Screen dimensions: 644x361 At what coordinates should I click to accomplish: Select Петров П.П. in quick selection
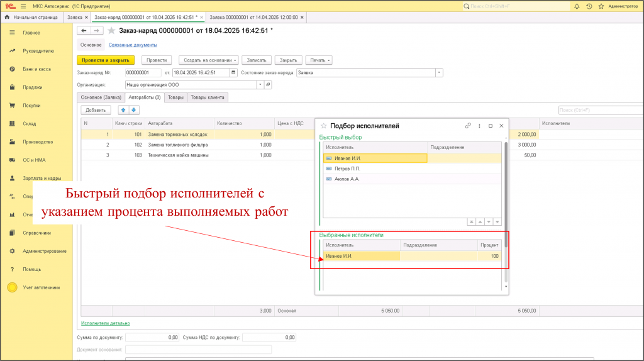click(x=412, y=169)
